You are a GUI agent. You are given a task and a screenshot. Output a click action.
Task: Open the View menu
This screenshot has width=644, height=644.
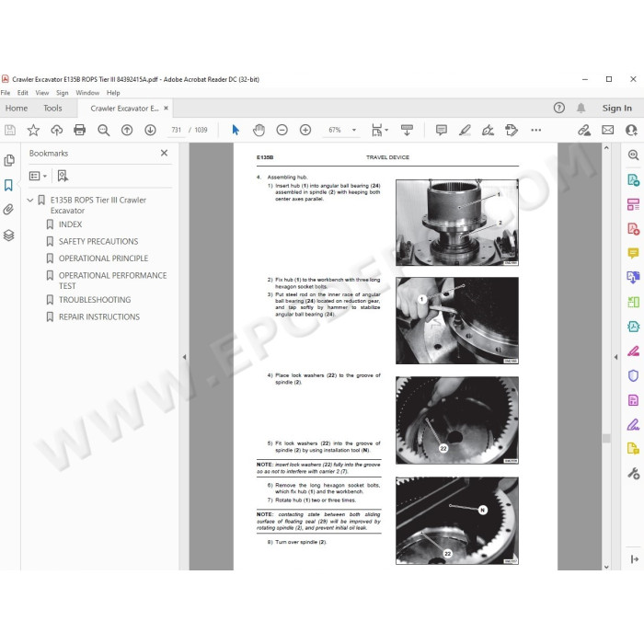pyautogui.click(x=42, y=93)
